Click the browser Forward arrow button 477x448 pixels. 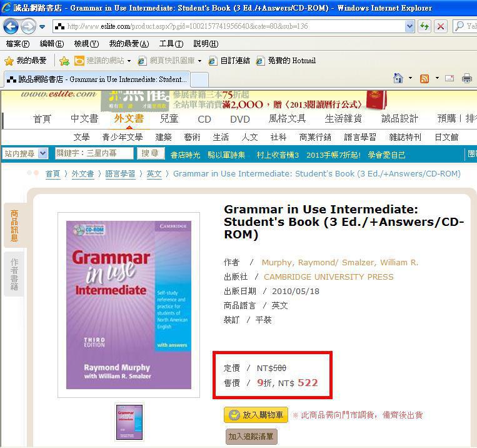tap(29, 26)
